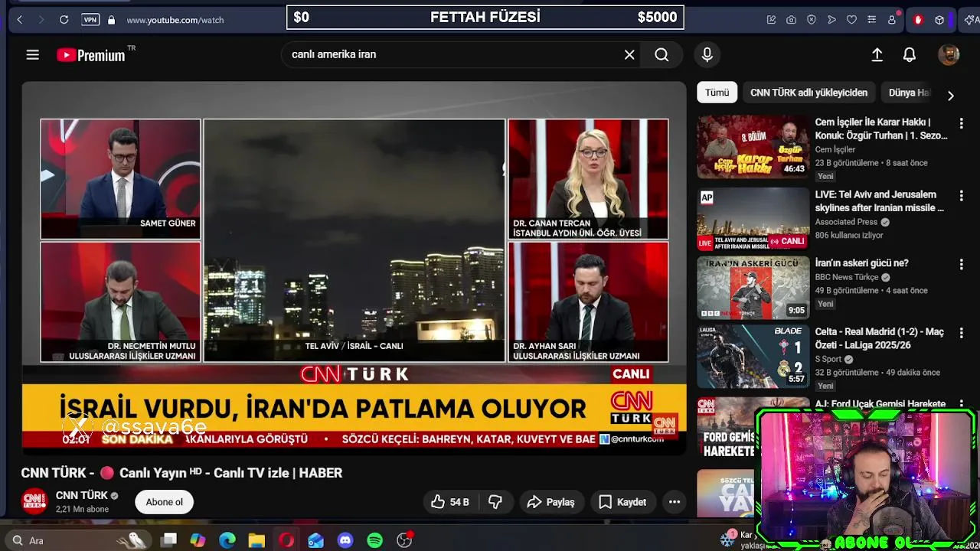Open Spotify from the taskbar
The image size is (980, 551).
coord(374,540)
